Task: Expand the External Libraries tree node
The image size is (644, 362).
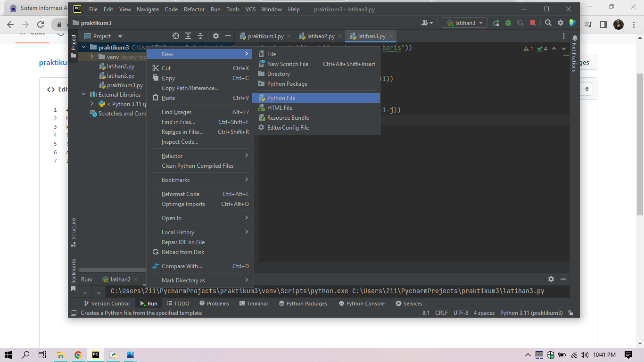Action: click(83, 94)
